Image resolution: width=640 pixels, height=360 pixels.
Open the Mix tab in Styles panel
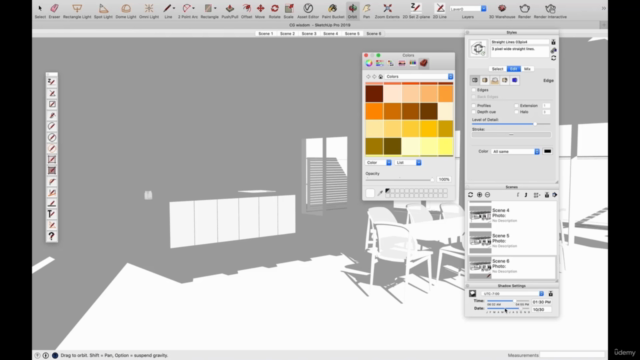pos(527,69)
